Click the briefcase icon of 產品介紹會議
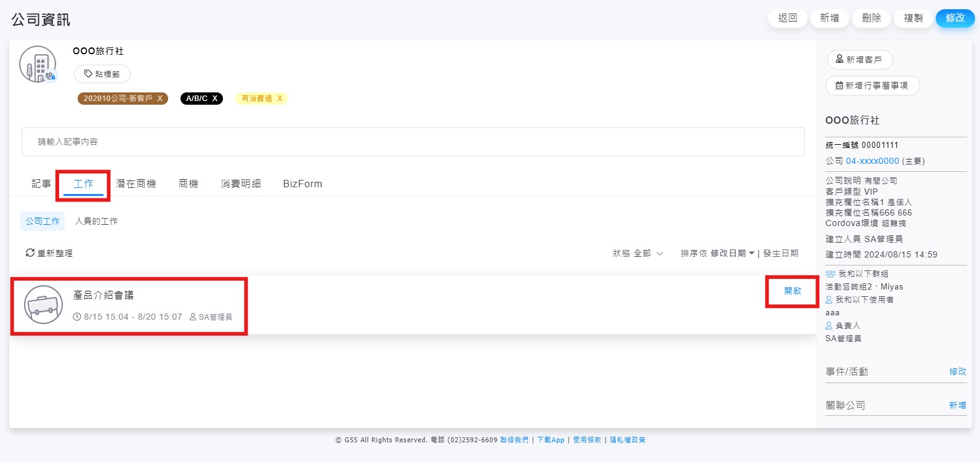Image resolution: width=980 pixels, height=462 pixels. coord(43,305)
